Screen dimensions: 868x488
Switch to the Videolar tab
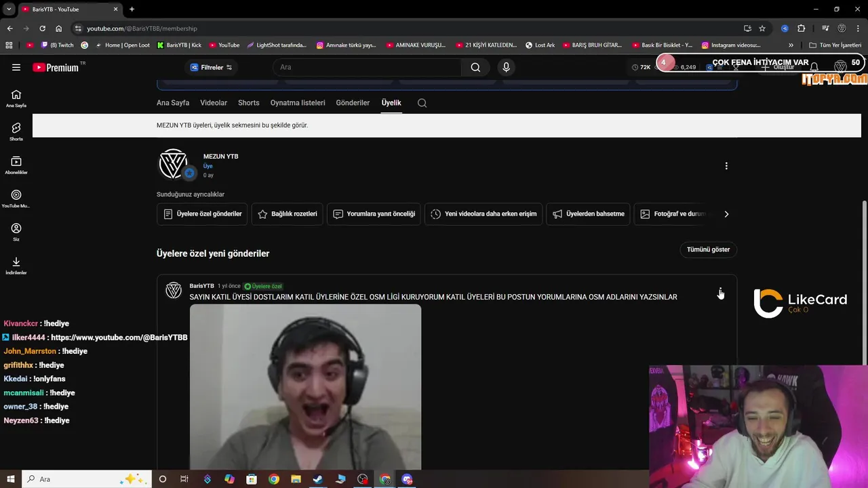[x=214, y=103]
